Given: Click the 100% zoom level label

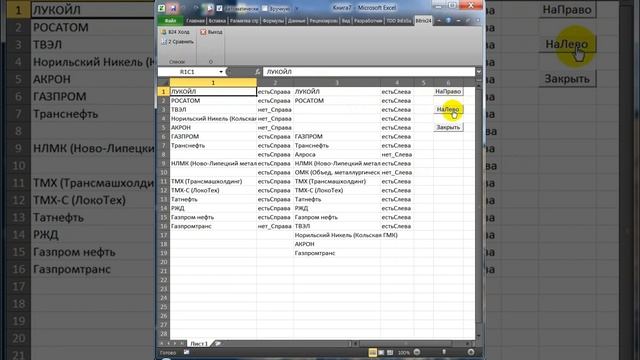Looking at the screenshot, I should point(403,352).
